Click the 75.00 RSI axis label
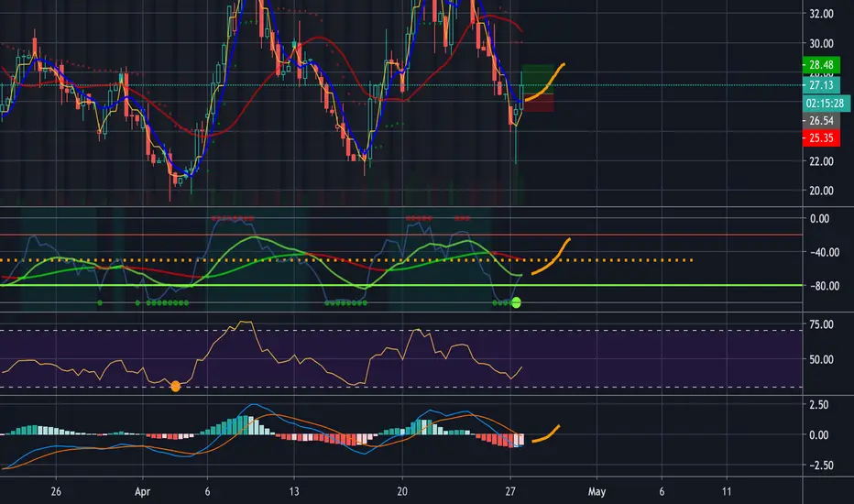 pos(821,324)
